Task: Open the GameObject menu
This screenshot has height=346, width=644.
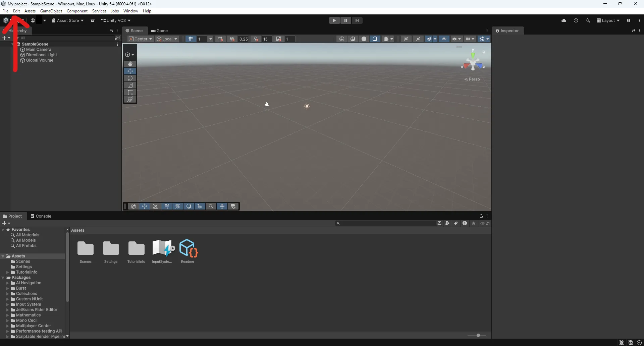Action: pyautogui.click(x=51, y=11)
